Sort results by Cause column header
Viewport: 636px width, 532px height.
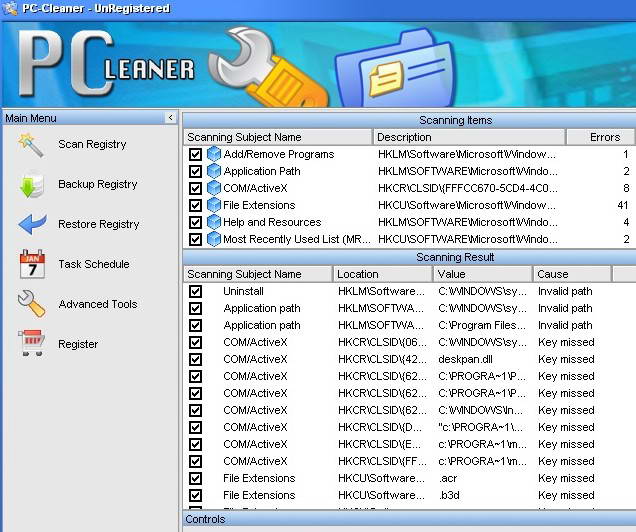(572, 274)
